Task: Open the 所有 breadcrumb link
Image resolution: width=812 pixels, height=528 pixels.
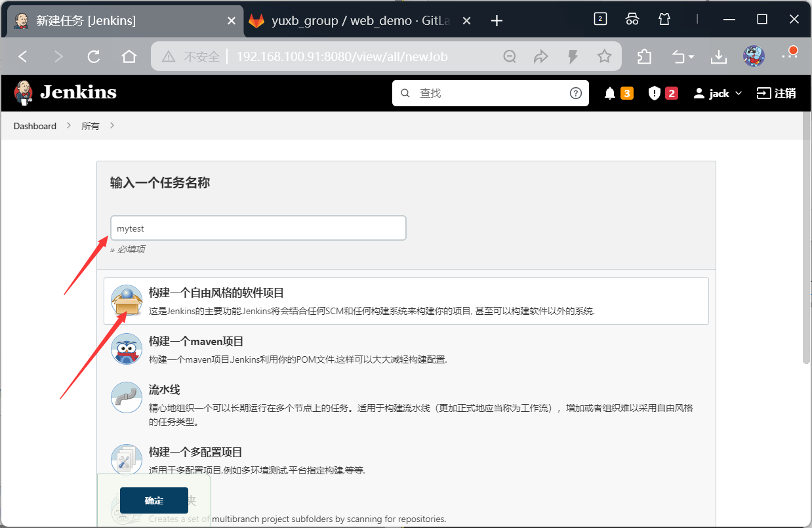Action: (91, 126)
